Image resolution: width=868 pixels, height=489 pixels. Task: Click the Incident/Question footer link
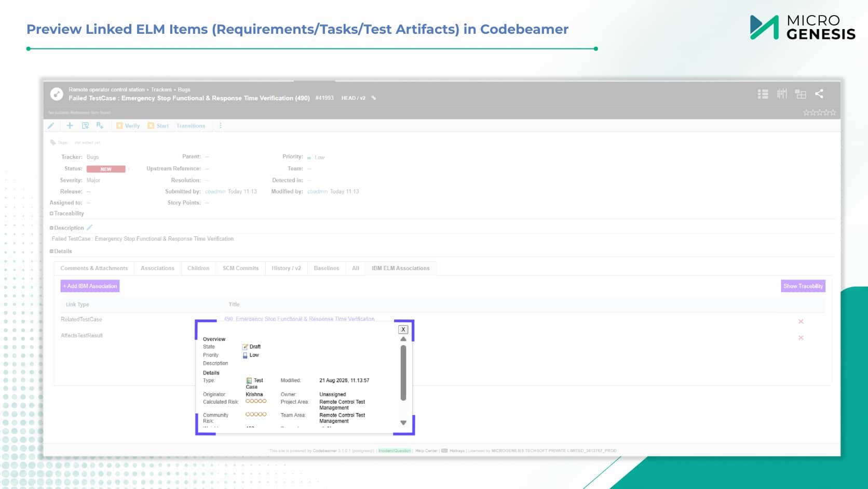[x=395, y=451]
